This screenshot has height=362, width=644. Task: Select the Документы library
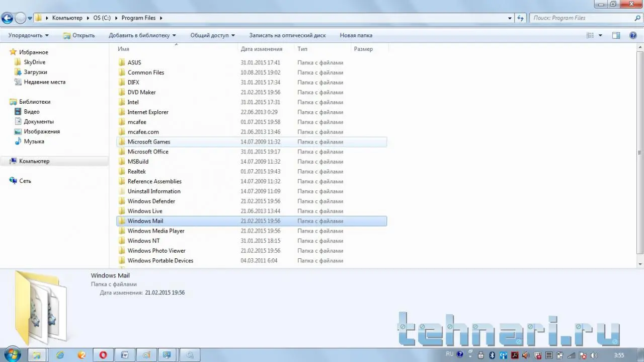(x=38, y=121)
